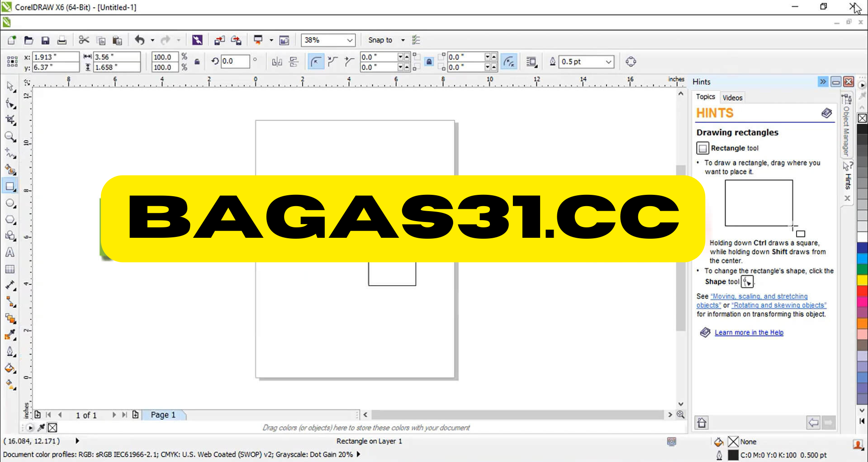Viewport: 868px width, 462px height.
Task: Expand color profiles status arrow
Action: (x=358, y=454)
